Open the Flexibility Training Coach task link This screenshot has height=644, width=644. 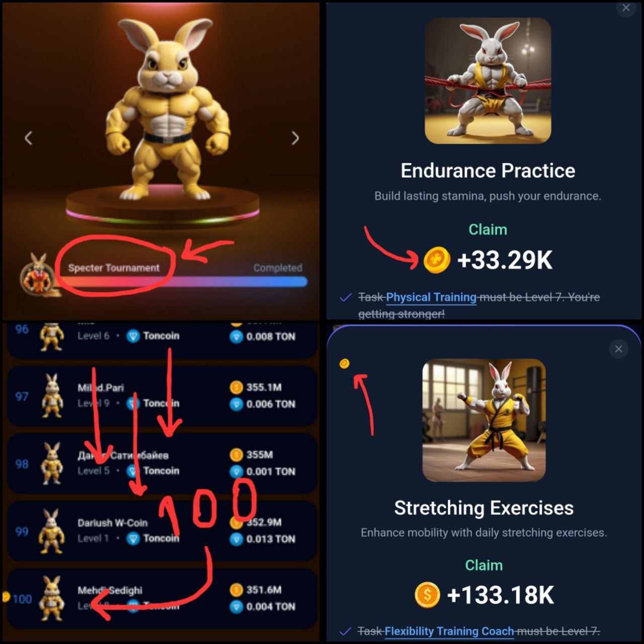[449, 631]
